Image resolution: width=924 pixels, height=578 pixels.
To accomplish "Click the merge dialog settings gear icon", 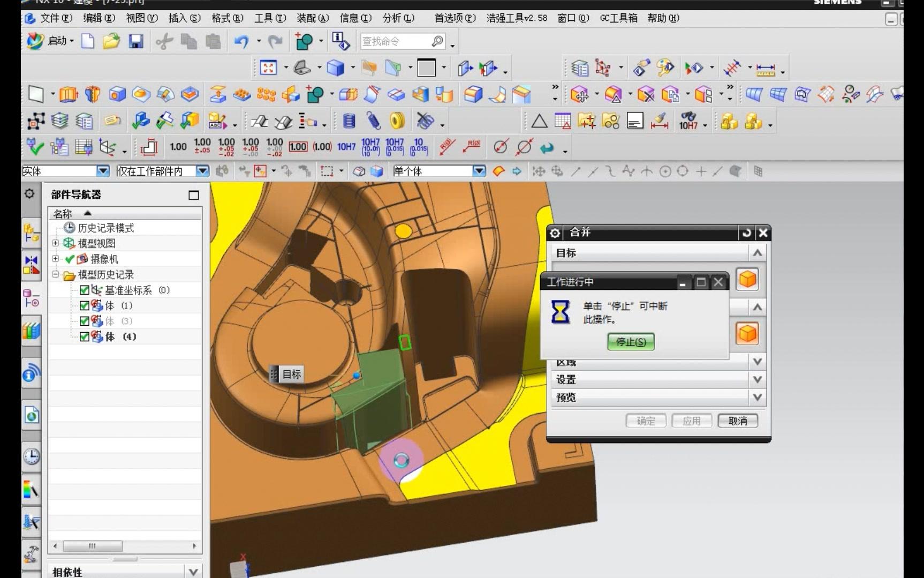I will pyautogui.click(x=555, y=233).
